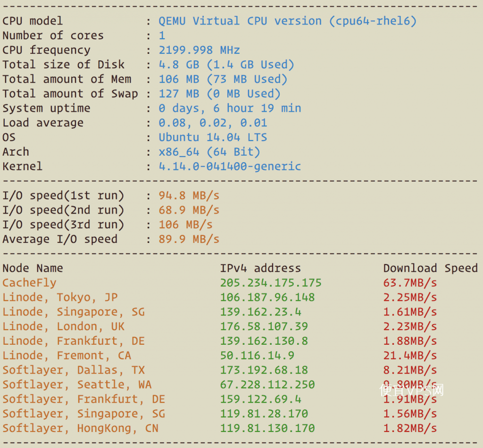483x448 pixels.
Task: Click the Softlayer, Dallas, TX node
Action: click(73, 370)
